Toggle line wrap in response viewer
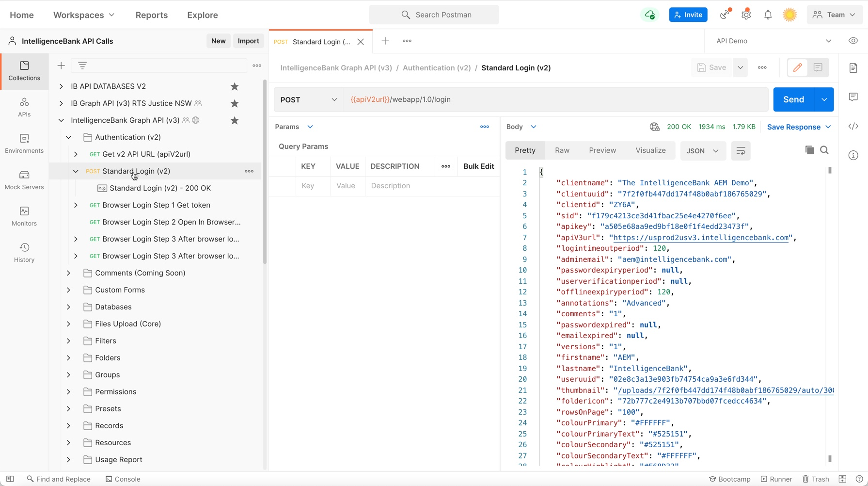Image resolution: width=868 pixels, height=486 pixels. click(741, 151)
